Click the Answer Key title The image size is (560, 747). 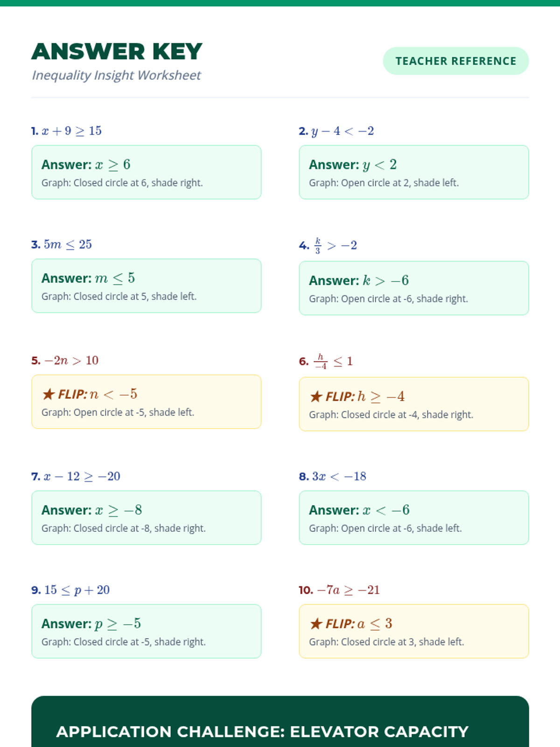pyautogui.click(x=117, y=51)
